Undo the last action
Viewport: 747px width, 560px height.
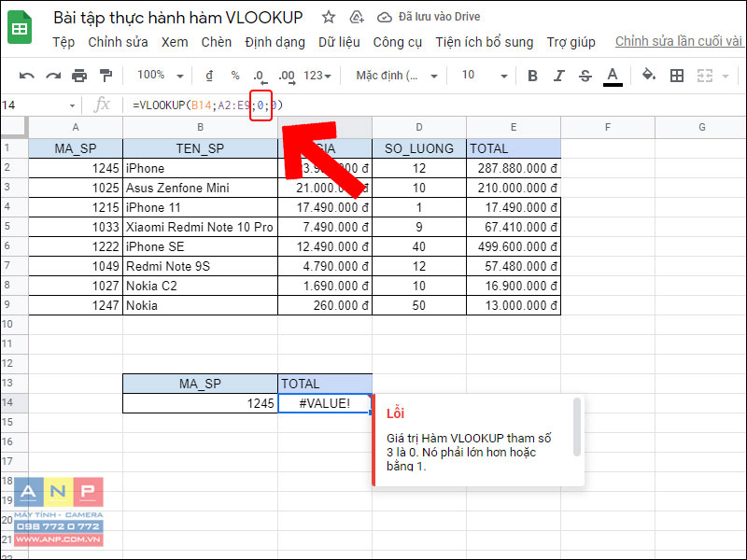click(x=27, y=76)
